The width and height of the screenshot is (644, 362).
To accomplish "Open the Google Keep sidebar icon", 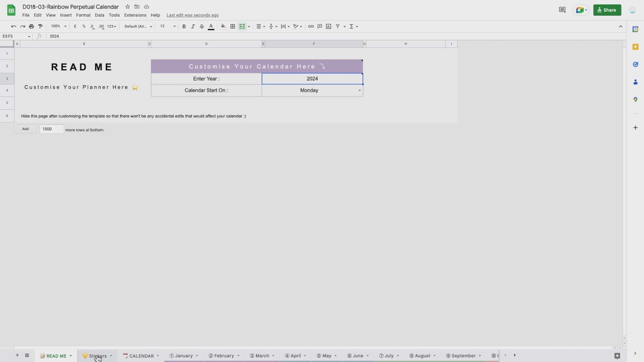I will 635,47.
